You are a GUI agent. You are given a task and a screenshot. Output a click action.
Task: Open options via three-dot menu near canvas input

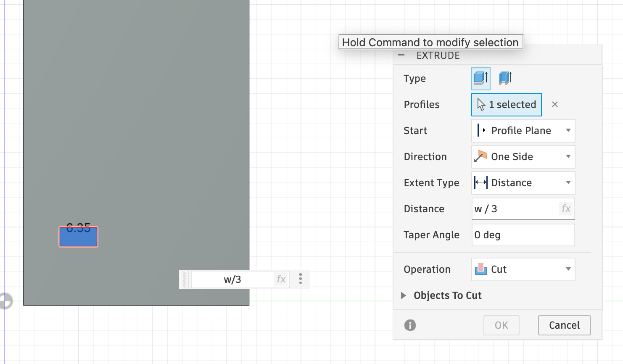pos(300,279)
